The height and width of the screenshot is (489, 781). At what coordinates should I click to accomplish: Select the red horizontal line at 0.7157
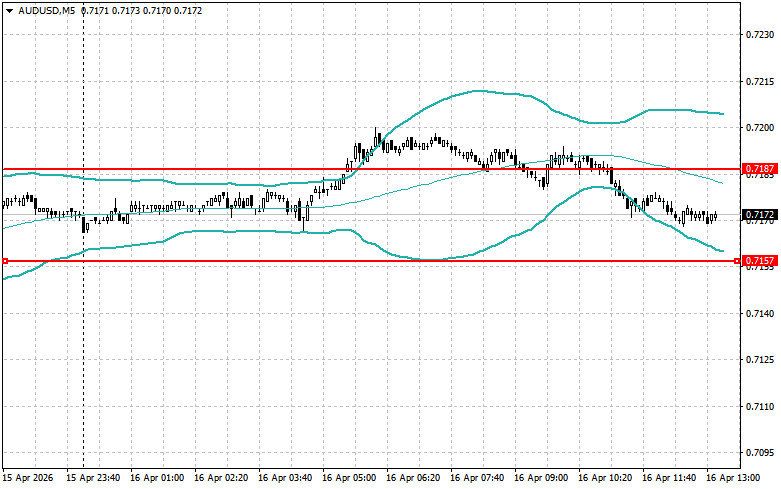click(371, 261)
